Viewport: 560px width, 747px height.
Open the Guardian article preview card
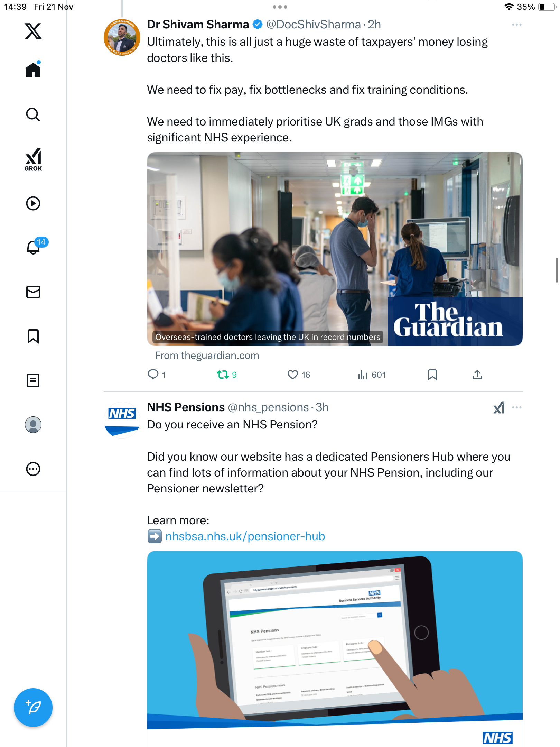pyautogui.click(x=335, y=249)
